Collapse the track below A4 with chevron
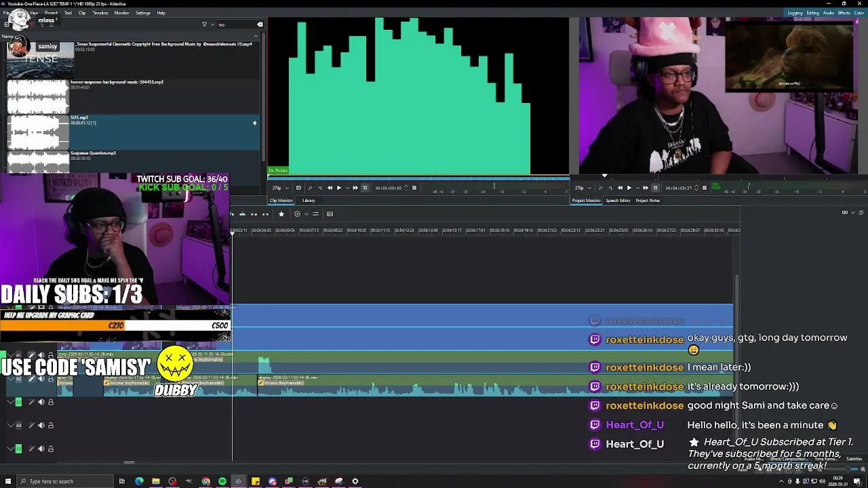 point(9,449)
